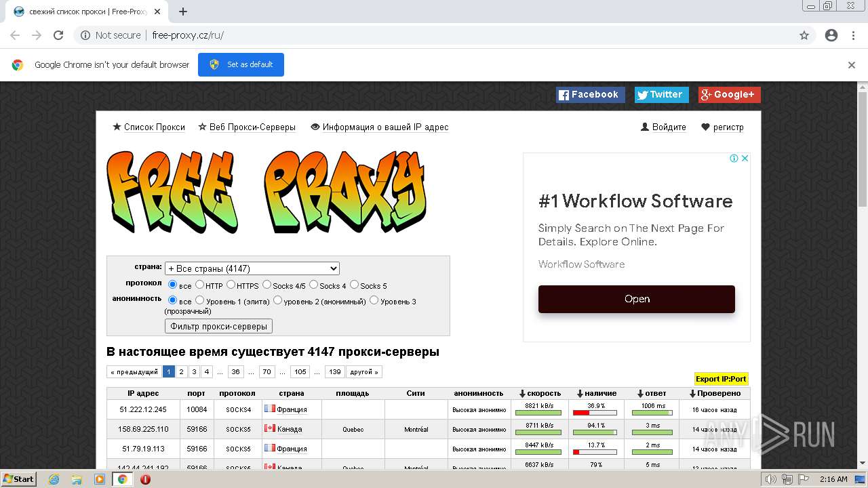
Task: Open Список Прокси menu item
Action: point(149,127)
